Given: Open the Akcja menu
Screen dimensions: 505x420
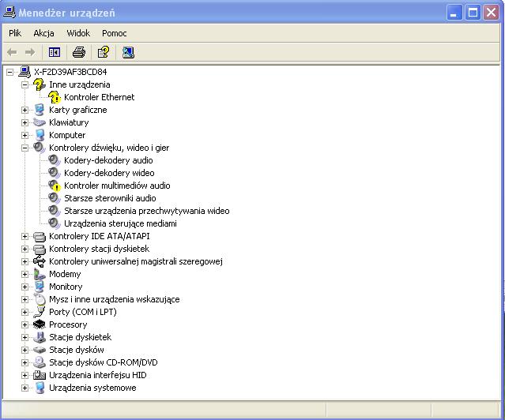Looking at the screenshot, I should coord(43,33).
